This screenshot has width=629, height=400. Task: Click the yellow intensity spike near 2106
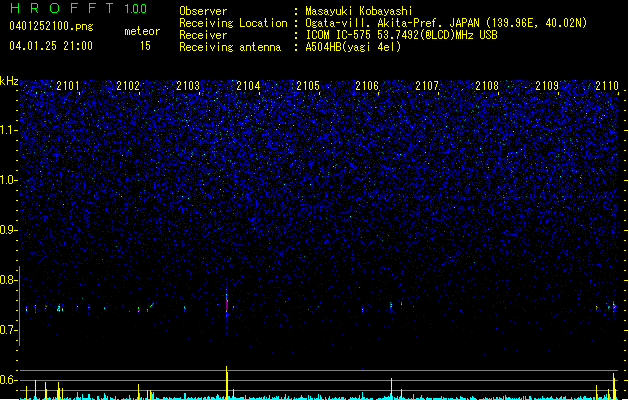[x=392, y=388]
